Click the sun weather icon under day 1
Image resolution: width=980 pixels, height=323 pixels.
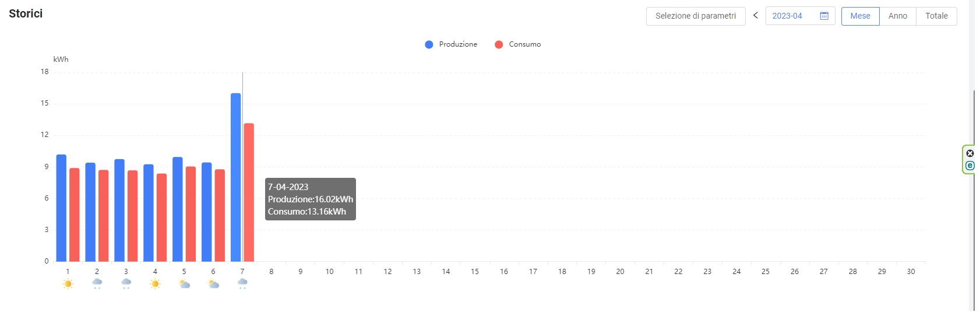[68, 284]
